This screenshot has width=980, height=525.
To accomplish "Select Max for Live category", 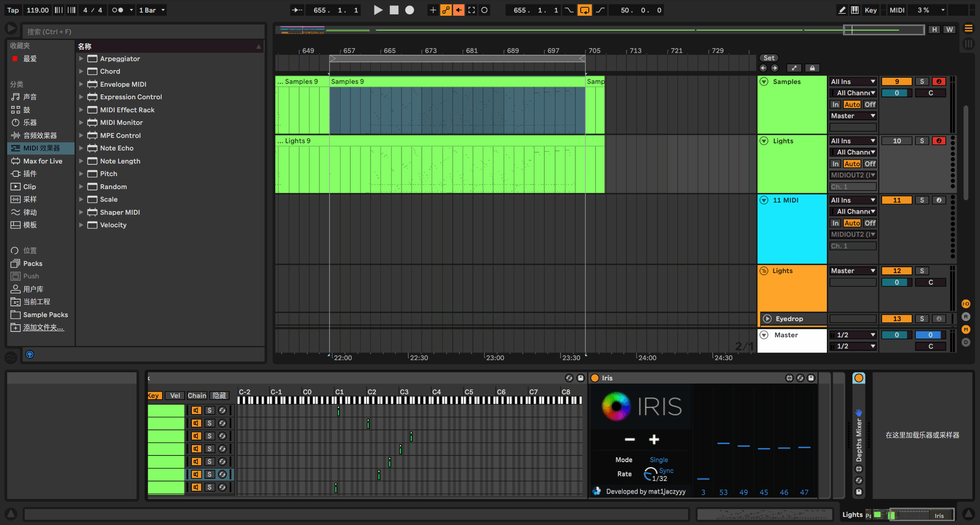I will point(42,161).
